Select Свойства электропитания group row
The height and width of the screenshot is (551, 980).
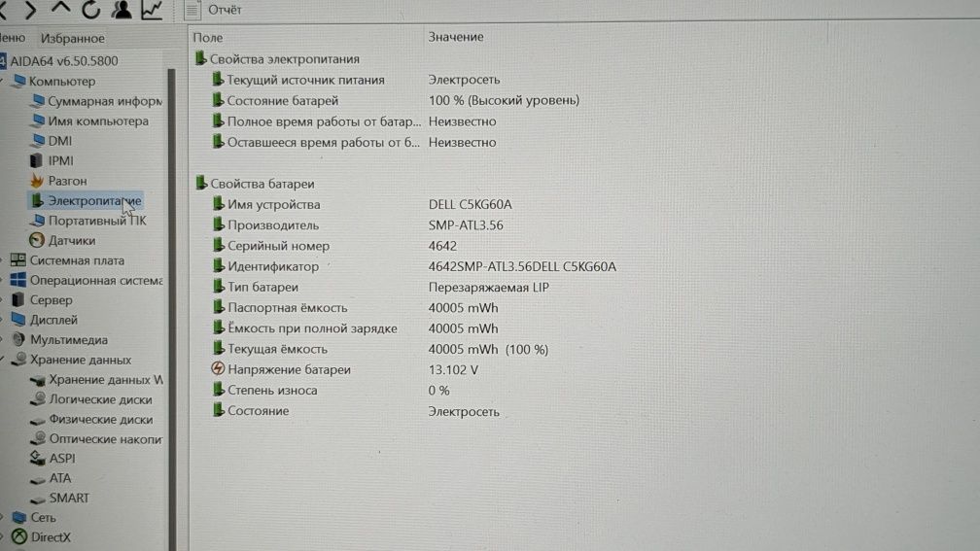click(x=277, y=58)
